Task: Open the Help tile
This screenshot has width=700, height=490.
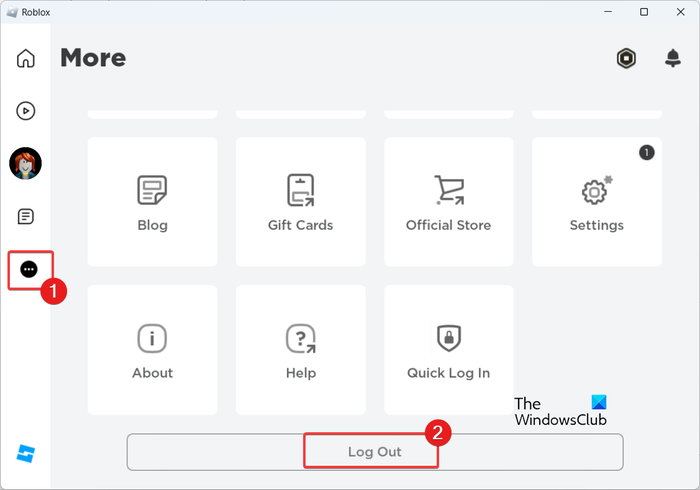Action: 301,350
